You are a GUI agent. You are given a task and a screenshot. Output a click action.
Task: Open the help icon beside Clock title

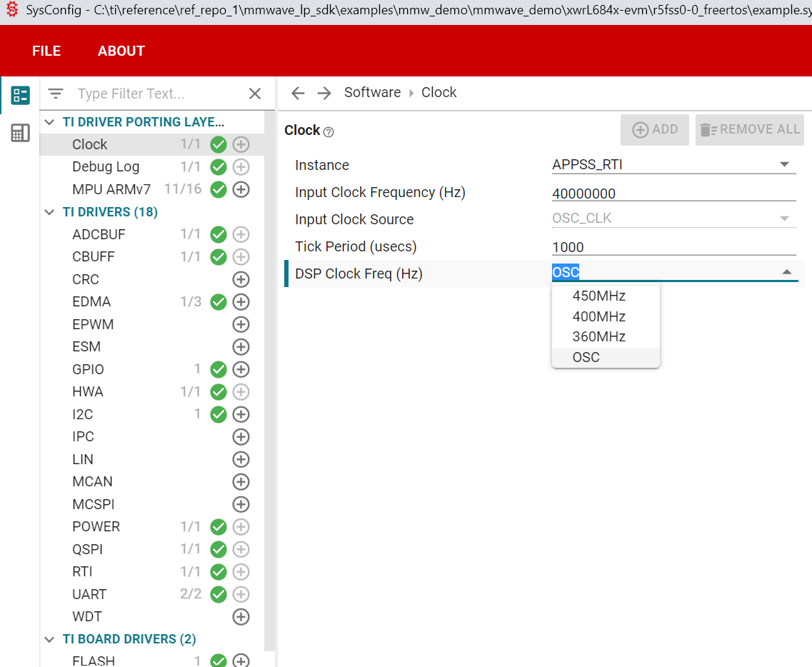pos(329,132)
